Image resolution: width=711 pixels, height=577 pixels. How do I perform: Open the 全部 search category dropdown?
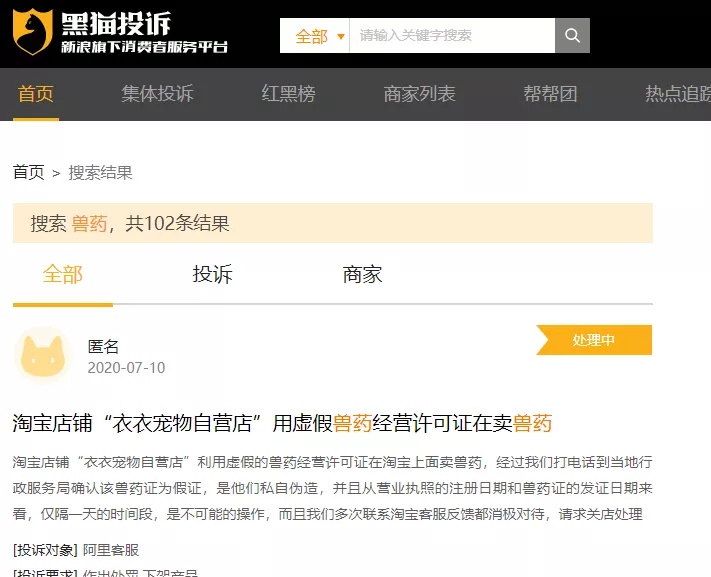[315, 35]
